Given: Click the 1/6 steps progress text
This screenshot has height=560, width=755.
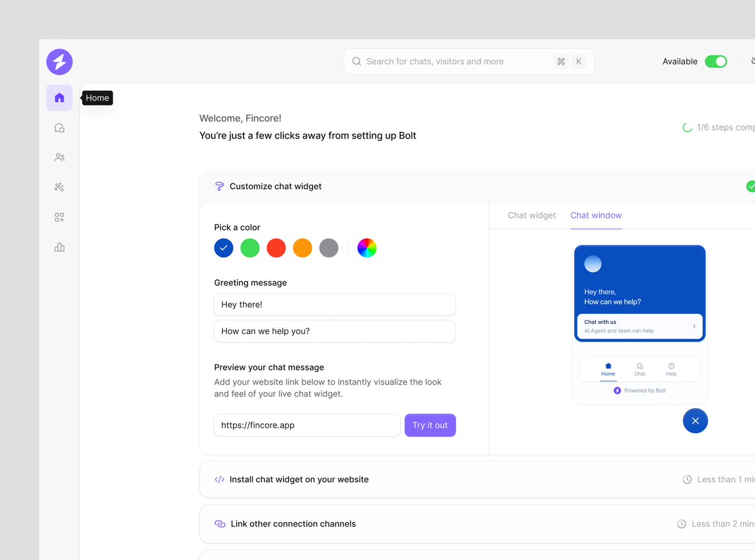Looking at the screenshot, I should click(x=725, y=128).
